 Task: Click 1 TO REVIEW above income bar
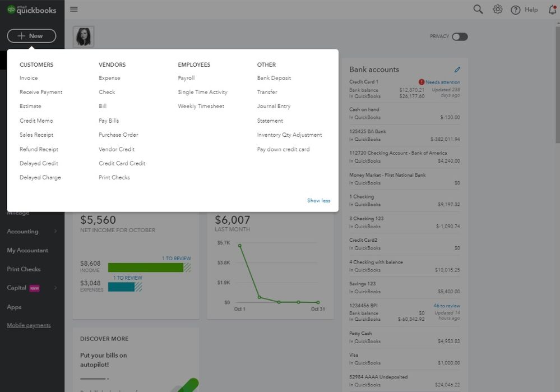(x=177, y=259)
